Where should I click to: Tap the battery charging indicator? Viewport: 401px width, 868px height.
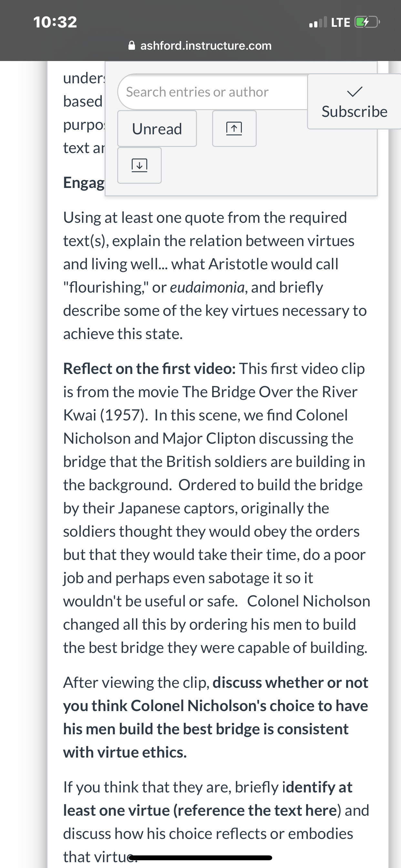pyautogui.click(x=367, y=23)
